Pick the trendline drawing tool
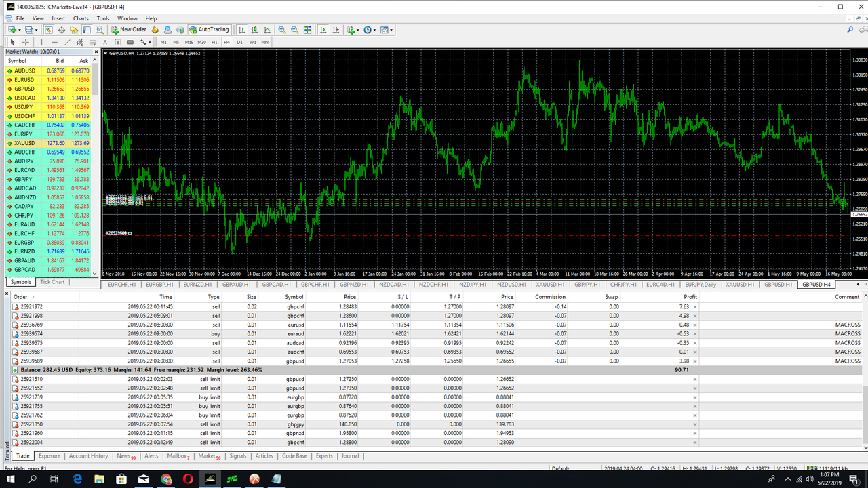Image resolution: width=868 pixels, height=488 pixels. tap(68, 42)
